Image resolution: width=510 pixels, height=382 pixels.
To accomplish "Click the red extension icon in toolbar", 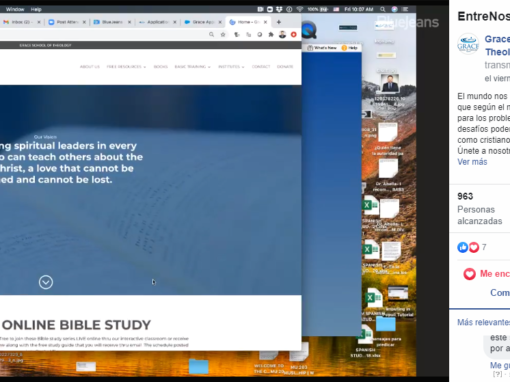I will (x=294, y=34).
